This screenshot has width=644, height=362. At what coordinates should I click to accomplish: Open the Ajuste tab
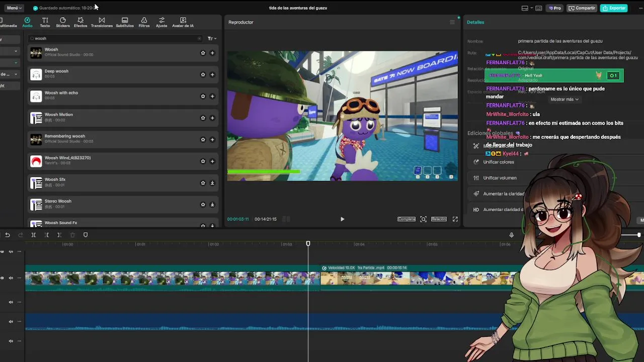point(162,22)
